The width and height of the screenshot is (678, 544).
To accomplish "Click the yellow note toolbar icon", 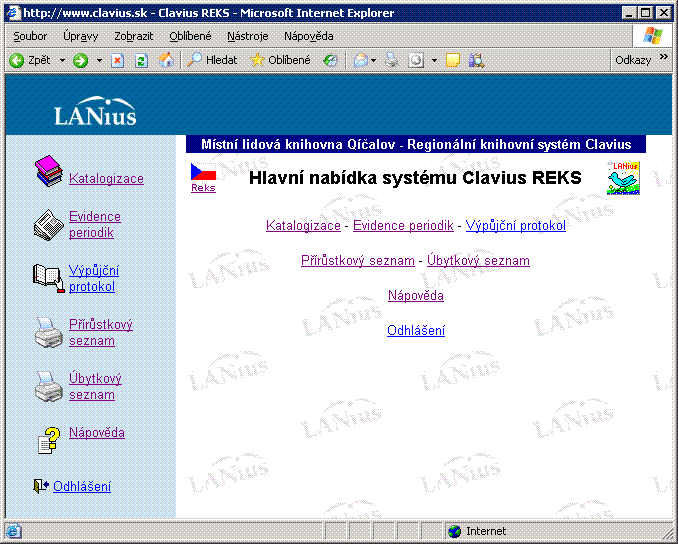I will click(453, 61).
